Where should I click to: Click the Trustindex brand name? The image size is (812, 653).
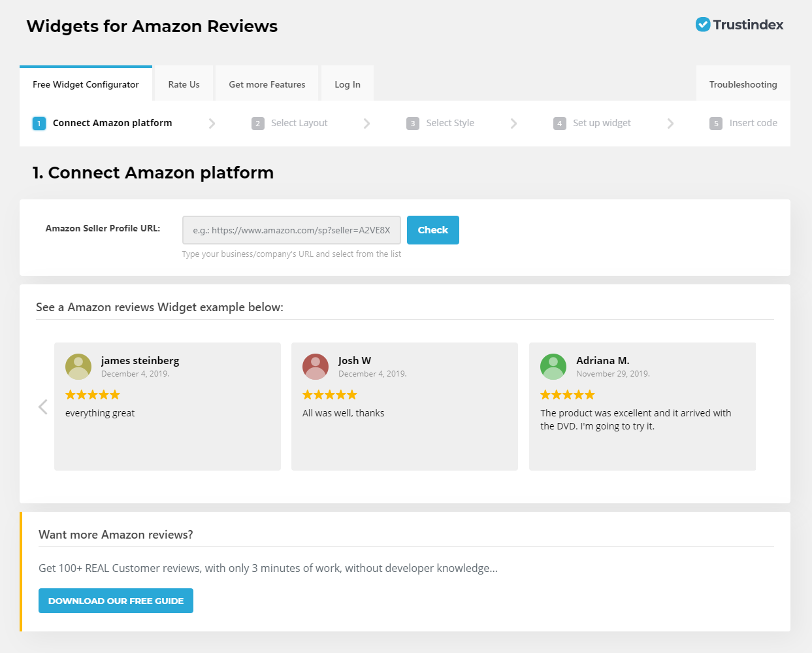pos(748,25)
